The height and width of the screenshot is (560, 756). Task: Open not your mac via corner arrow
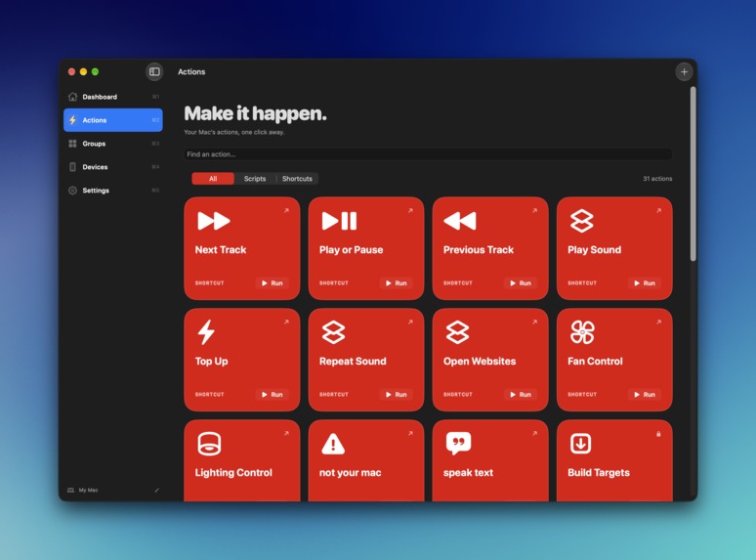tap(410, 433)
